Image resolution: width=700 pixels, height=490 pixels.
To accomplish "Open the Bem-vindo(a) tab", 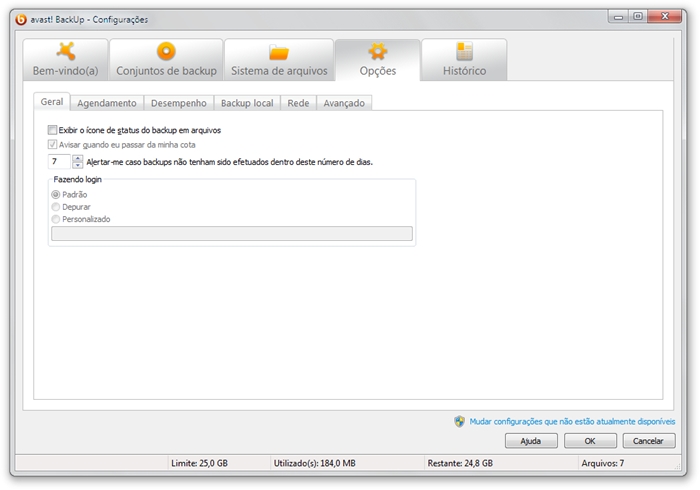I will coord(66,59).
